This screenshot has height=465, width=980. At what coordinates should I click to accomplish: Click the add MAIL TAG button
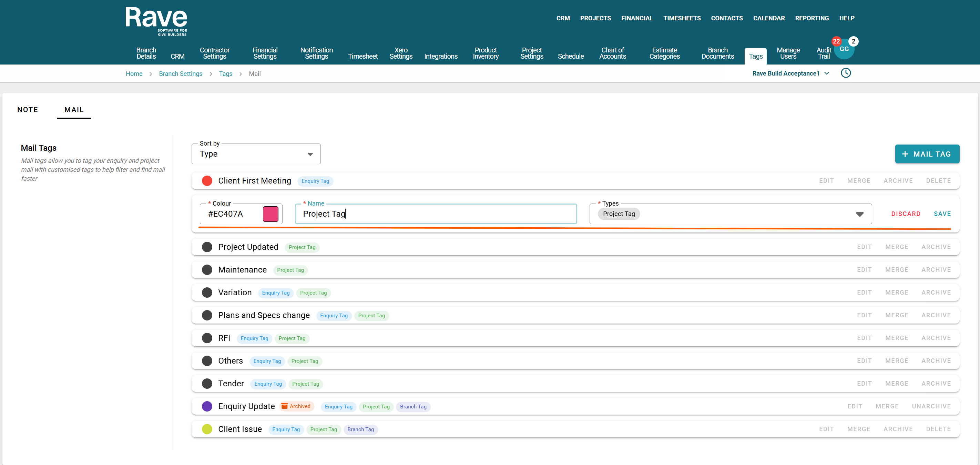(927, 154)
